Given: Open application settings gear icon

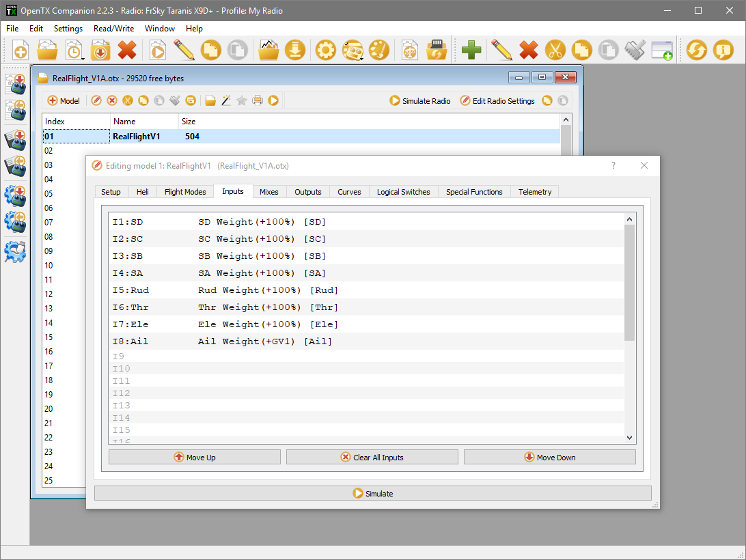Looking at the screenshot, I should (325, 50).
